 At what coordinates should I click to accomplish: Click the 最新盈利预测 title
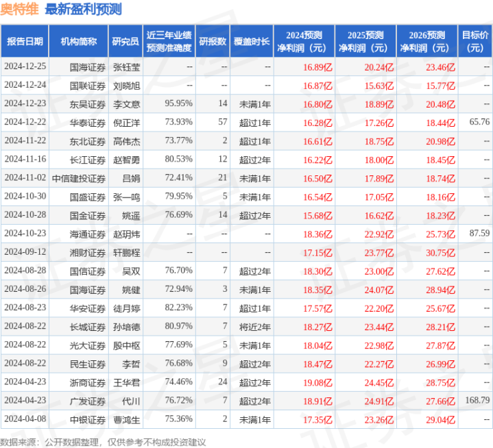84,10
